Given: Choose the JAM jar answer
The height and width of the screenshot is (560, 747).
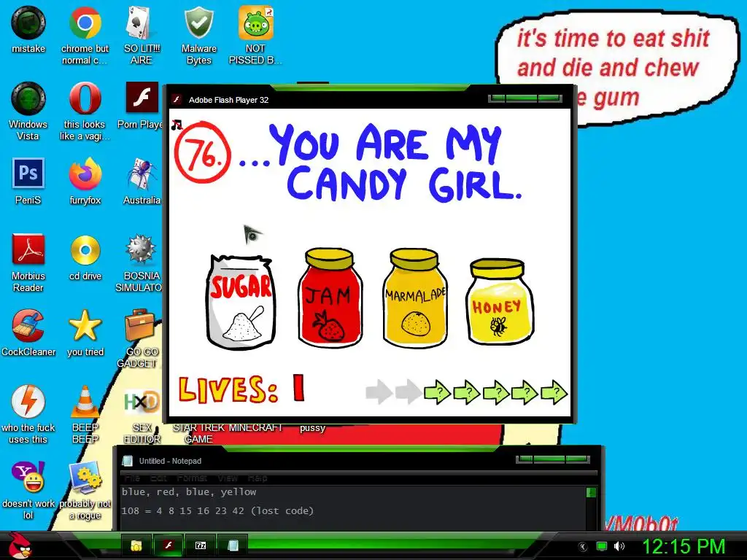Looking at the screenshot, I should 330,297.
